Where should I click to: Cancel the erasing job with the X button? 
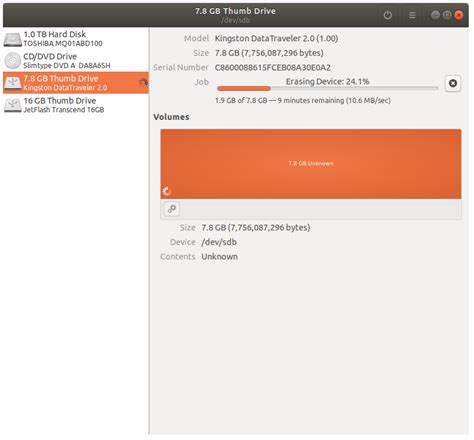[x=453, y=83]
